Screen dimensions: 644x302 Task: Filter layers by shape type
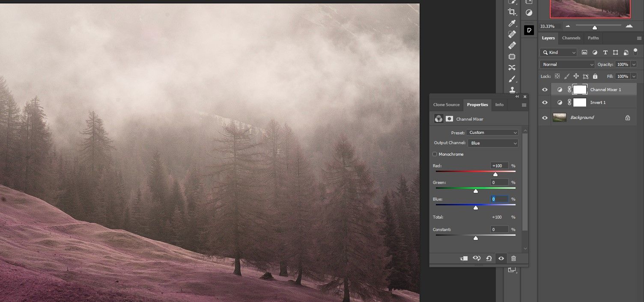tap(615, 52)
